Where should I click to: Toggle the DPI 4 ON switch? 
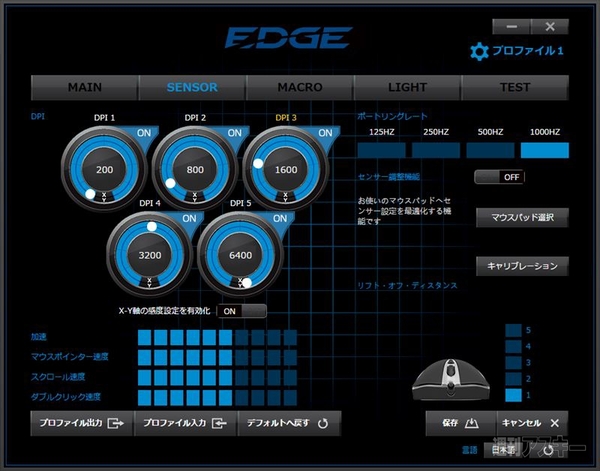point(189,218)
